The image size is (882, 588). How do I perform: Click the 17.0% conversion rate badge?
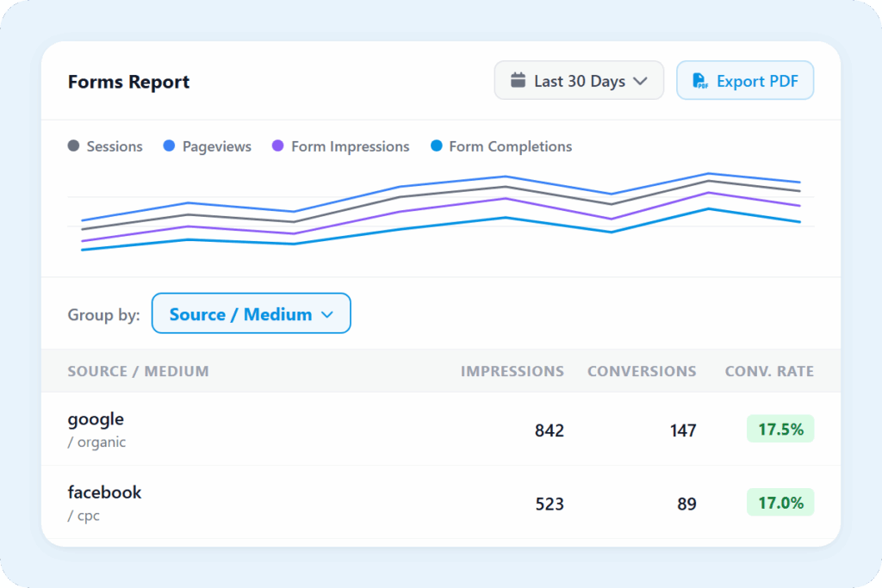(x=780, y=502)
